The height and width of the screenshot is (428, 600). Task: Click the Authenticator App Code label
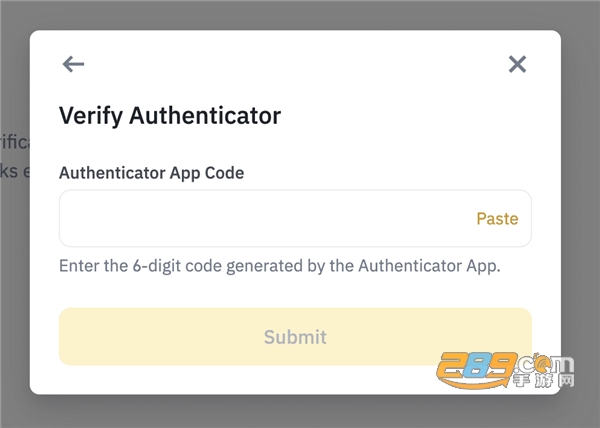tap(152, 173)
